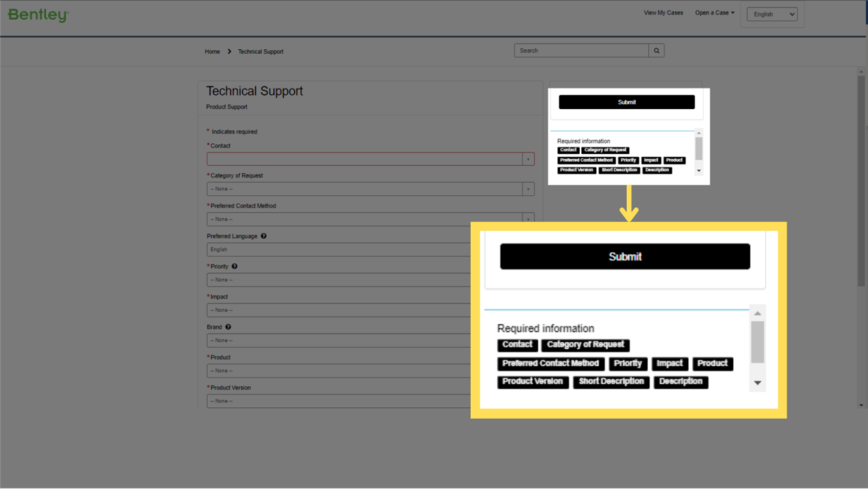Click the small Required information scrollbar thumb

[x=699, y=148]
